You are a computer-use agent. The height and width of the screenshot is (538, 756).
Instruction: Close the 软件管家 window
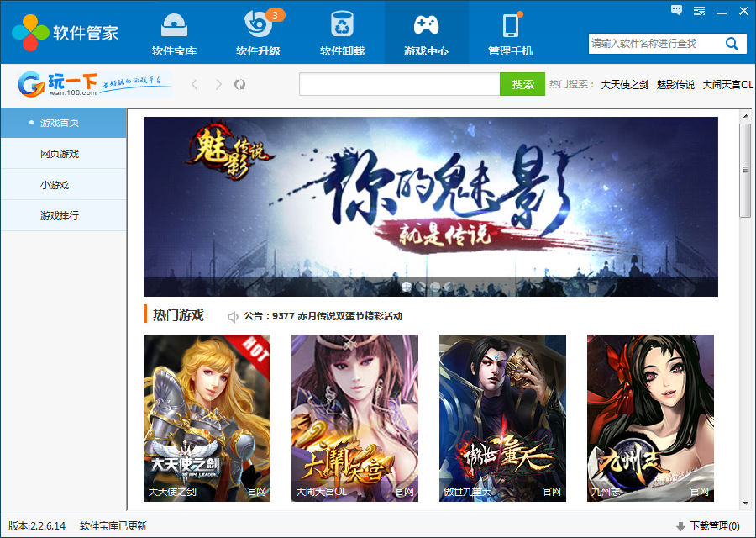click(x=743, y=11)
